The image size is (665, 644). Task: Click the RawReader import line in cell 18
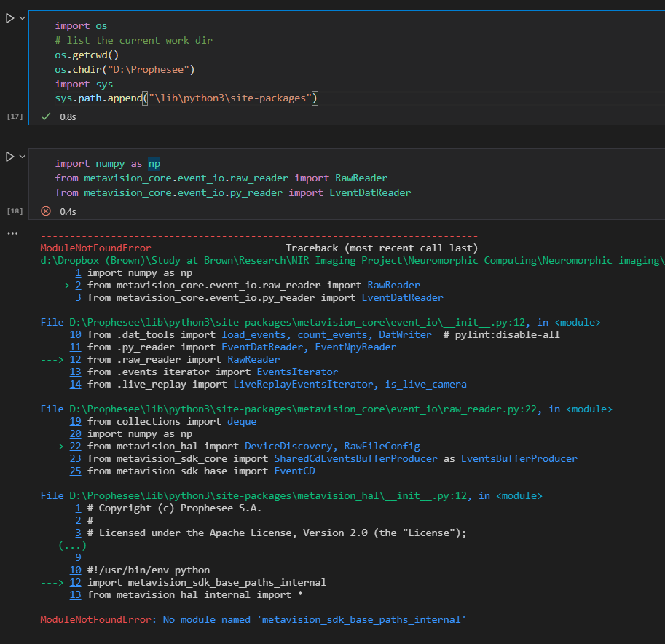221,178
